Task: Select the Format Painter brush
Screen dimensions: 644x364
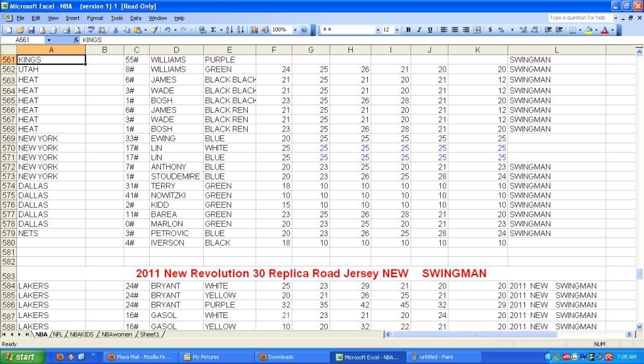Action: pyautogui.click(x=154, y=30)
